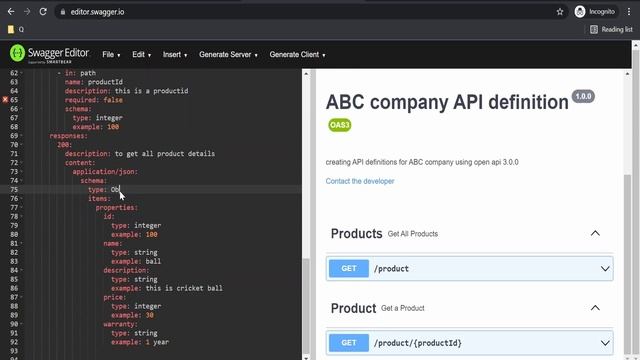The width and height of the screenshot is (640, 360).
Task: Click 'type: integer' on line 67
Action: [98, 118]
